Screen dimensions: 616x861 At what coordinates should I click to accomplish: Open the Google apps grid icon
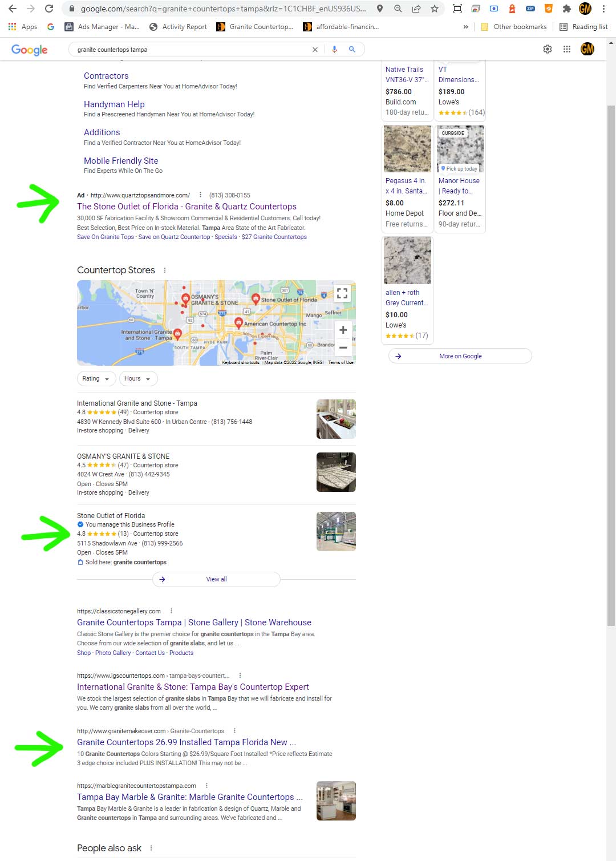point(567,49)
